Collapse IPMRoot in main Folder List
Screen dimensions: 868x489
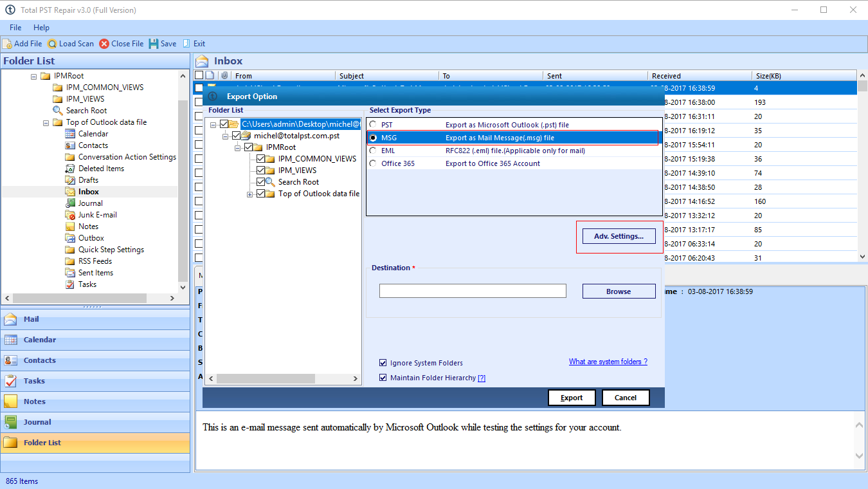click(x=34, y=76)
